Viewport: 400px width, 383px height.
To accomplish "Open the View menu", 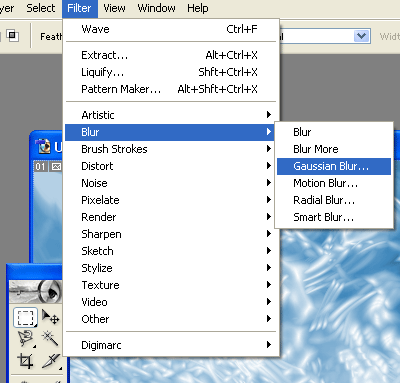I will click(x=114, y=8).
